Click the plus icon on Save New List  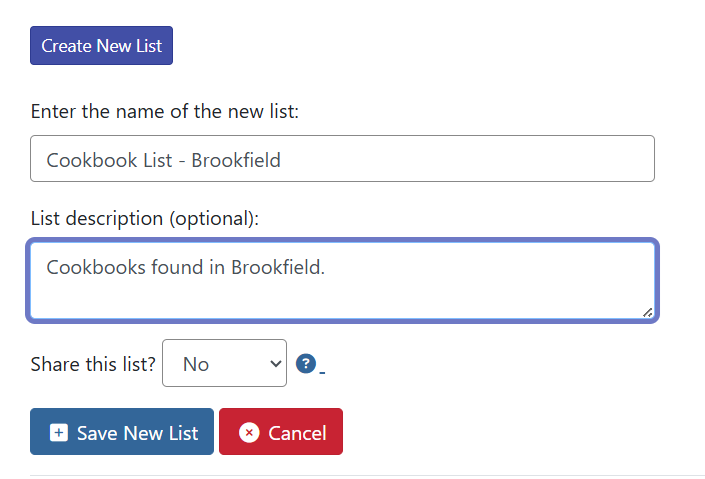click(59, 432)
